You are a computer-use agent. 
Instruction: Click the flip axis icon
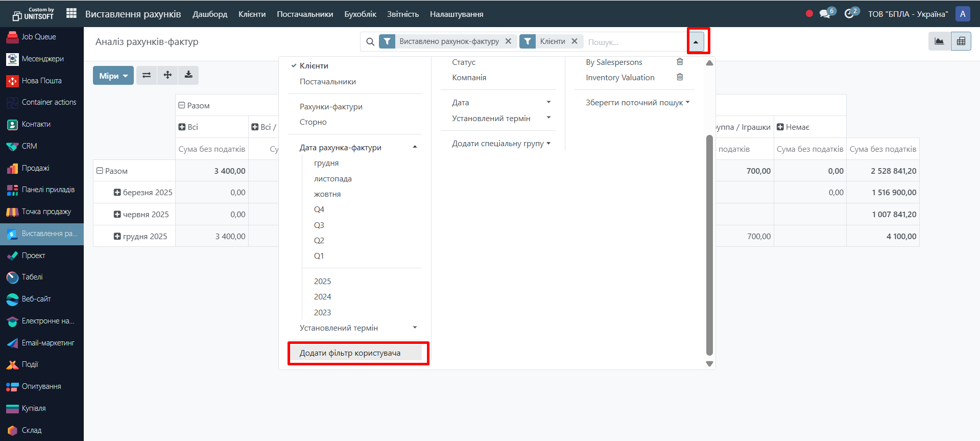pyautogui.click(x=147, y=75)
